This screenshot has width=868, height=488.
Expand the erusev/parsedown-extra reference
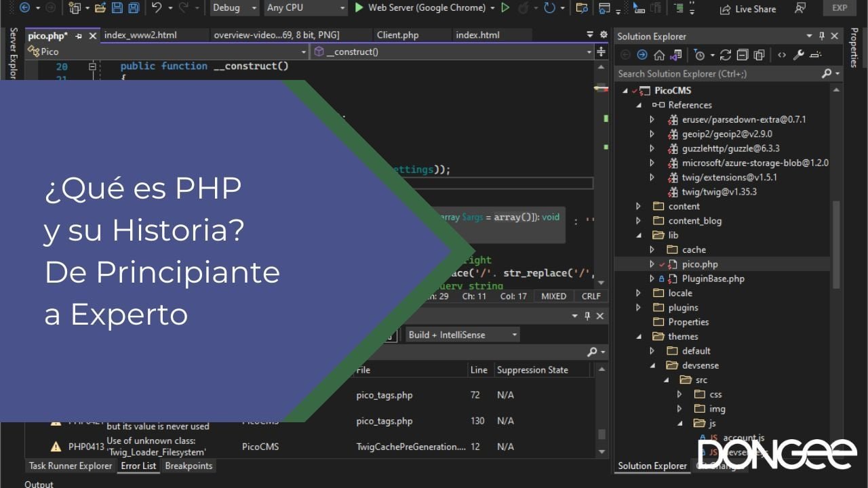pos(652,119)
